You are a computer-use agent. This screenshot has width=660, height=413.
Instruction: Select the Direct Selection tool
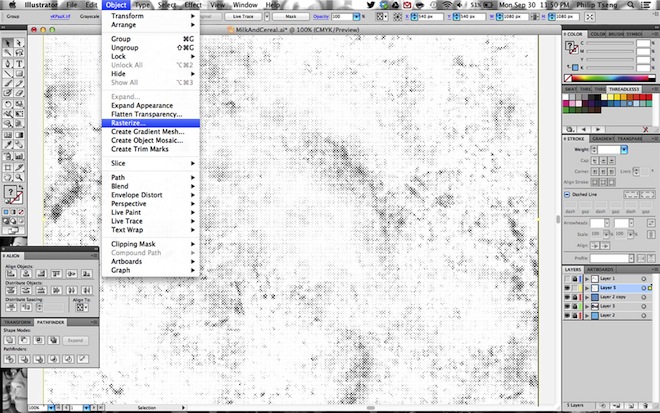pyautogui.click(x=19, y=43)
